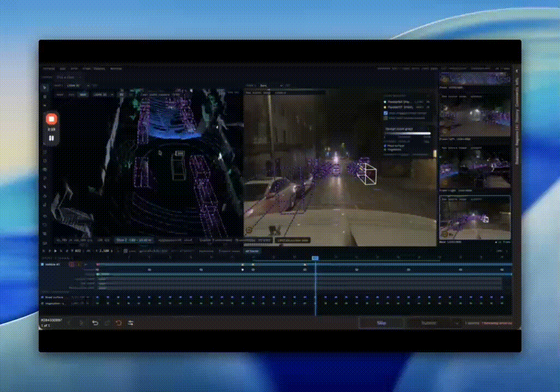
Task: Click the highlighted Slice 1 range button
Action: 135,240
